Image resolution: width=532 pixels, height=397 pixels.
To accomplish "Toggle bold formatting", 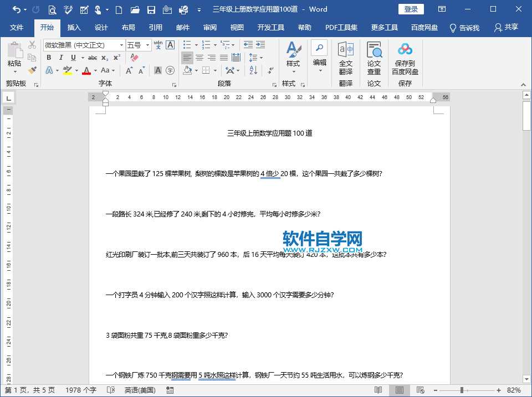I will [49, 58].
